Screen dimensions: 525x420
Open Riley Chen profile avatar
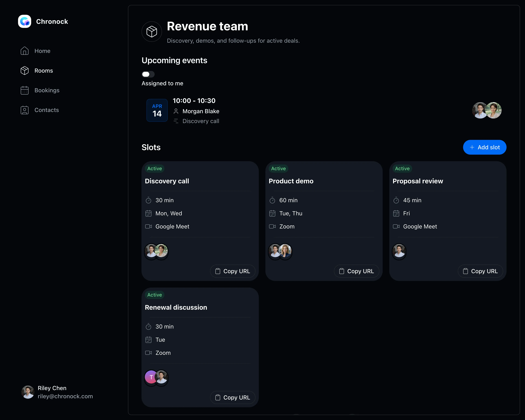point(28,392)
